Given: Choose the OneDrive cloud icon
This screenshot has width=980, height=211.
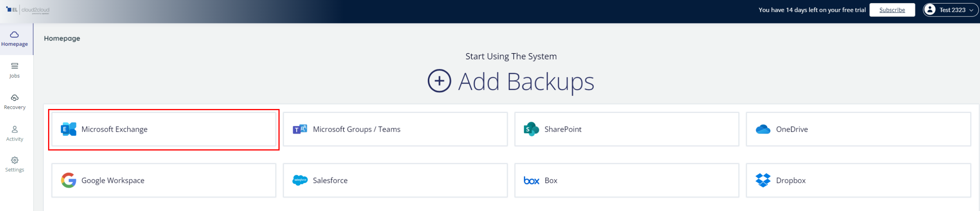Looking at the screenshot, I should (763, 129).
